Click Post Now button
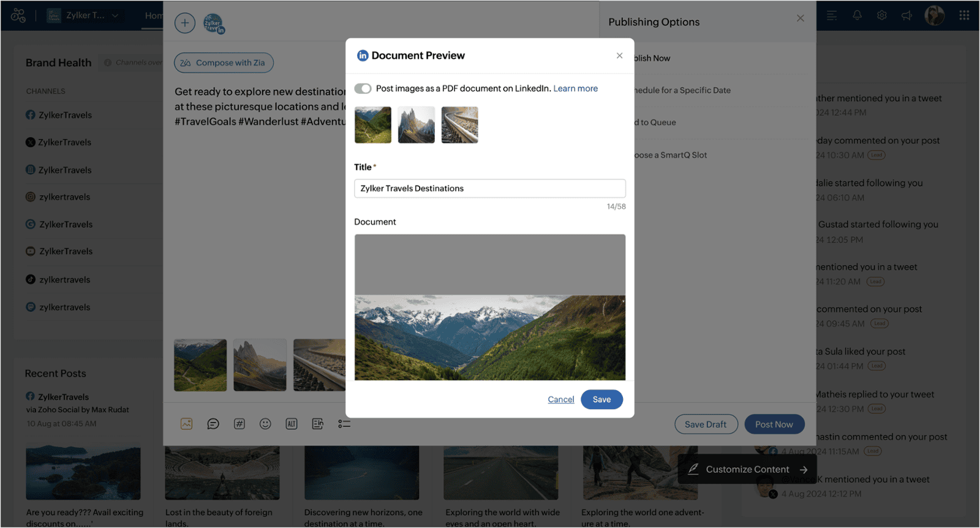Screen dimensions: 980x528 click(774, 424)
